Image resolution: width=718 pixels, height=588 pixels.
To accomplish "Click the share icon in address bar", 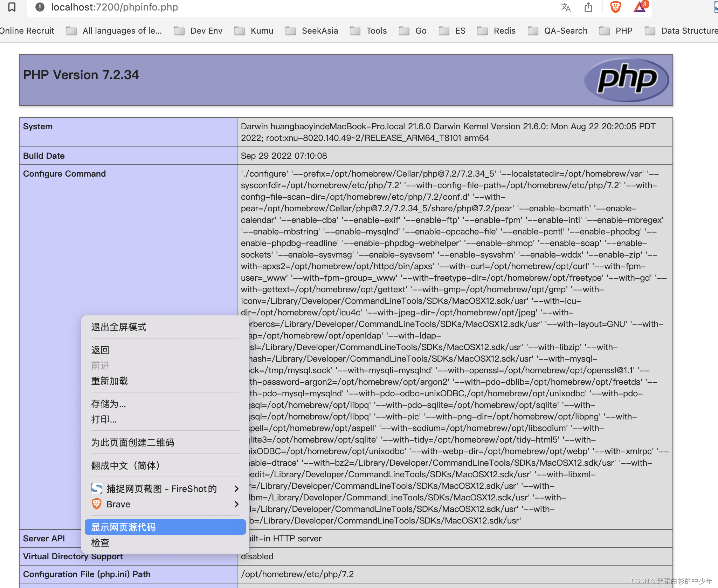I will click(588, 7).
